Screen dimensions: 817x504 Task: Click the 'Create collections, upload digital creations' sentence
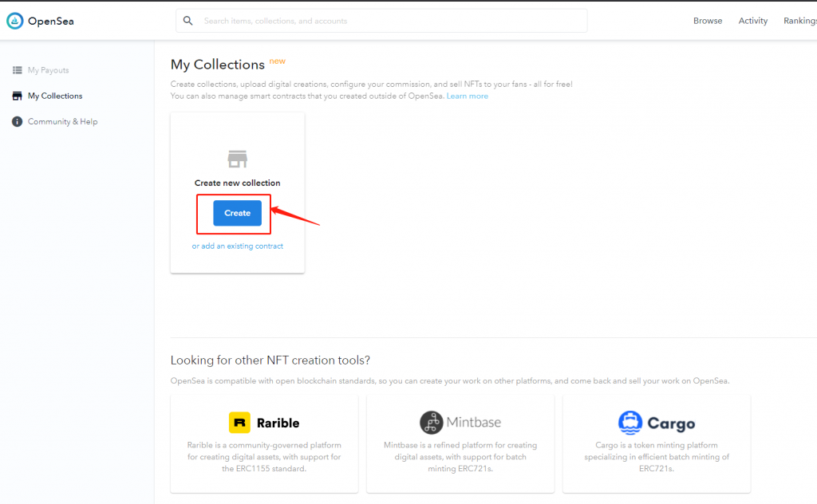[x=372, y=84]
